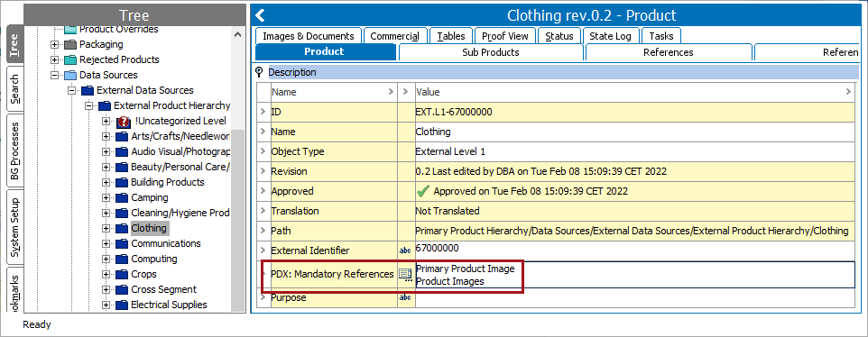Click the Rejected Products folder icon
This screenshot has width=868, height=337.
70,59
